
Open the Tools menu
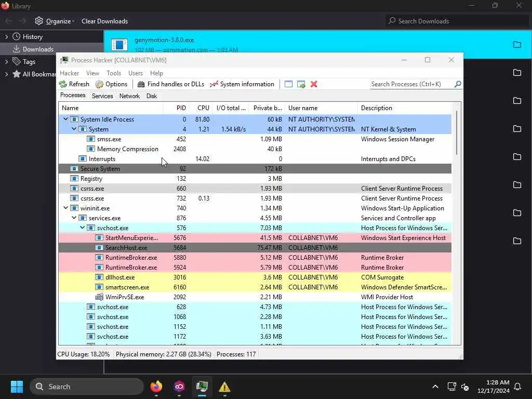point(114,73)
